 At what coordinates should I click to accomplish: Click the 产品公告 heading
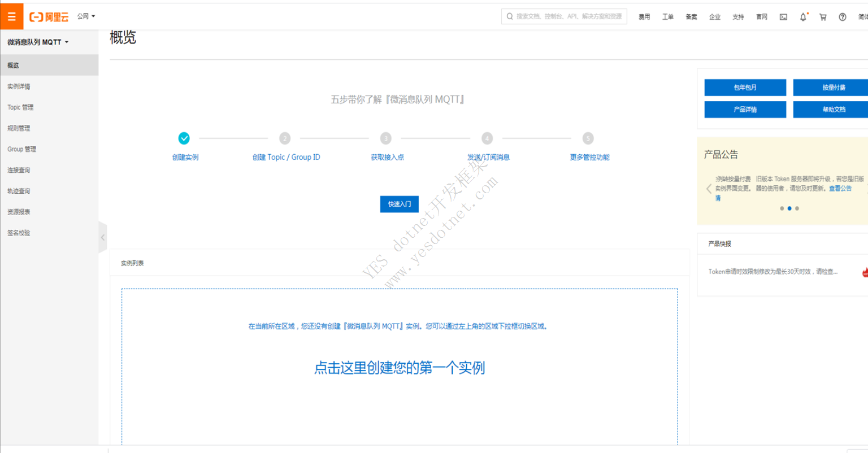[x=721, y=155]
